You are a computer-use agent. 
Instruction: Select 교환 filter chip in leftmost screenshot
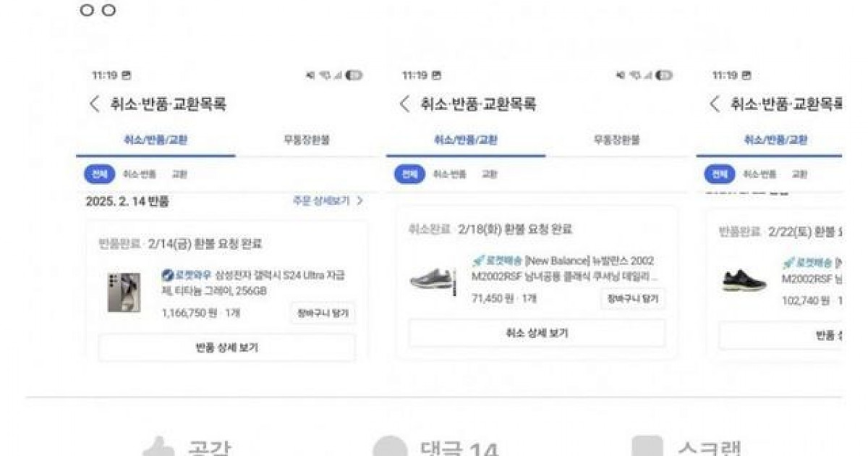coord(179,174)
